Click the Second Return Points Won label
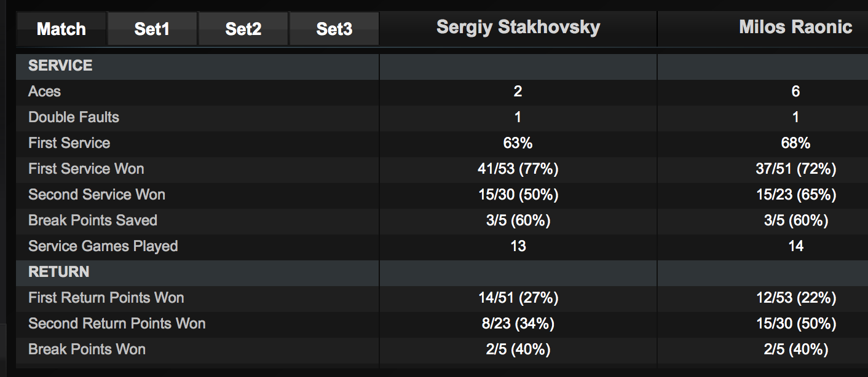Viewport: 868px width, 377px height. [x=117, y=324]
